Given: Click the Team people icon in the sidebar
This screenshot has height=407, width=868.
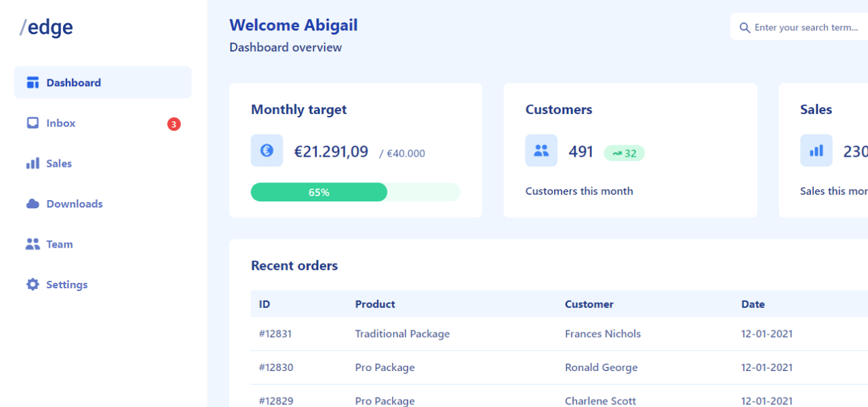Looking at the screenshot, I should (32, 244).
